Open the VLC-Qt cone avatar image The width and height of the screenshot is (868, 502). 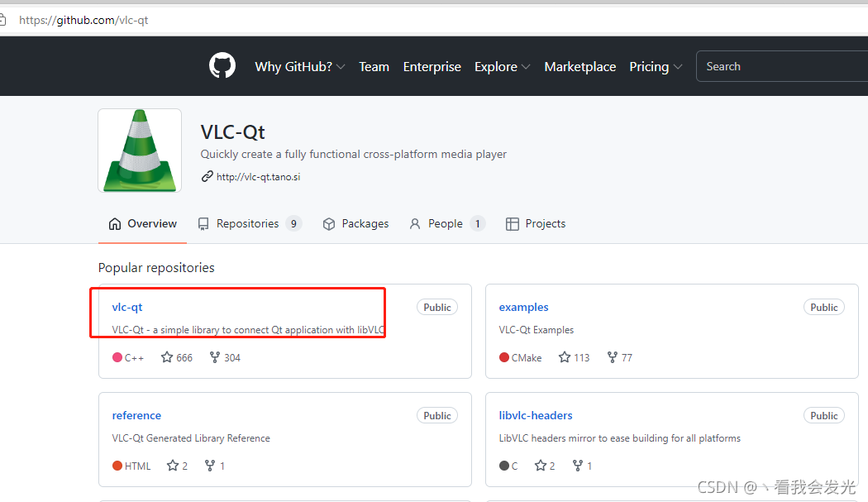(x=140, y=151)
